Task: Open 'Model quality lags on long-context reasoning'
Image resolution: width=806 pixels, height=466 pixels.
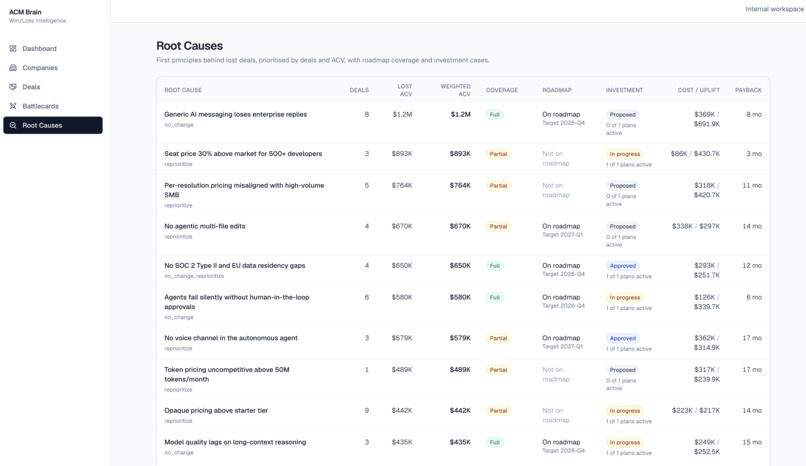Action: (463, 447)
